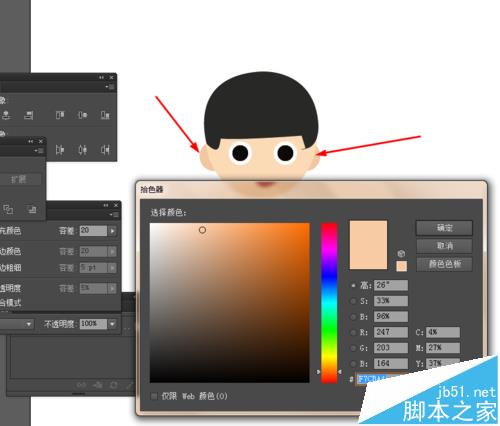This screenshot has height=426, width=500.
Task: Open the Magic Wand panel flyout menu
Action: point(114,215)
